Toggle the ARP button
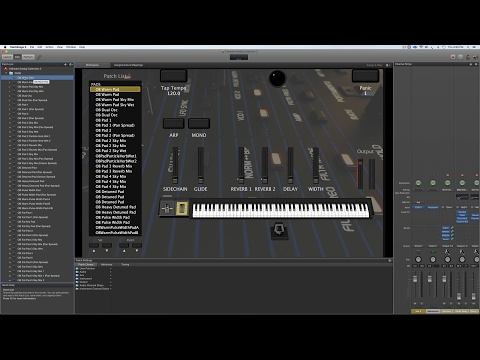 173,123
